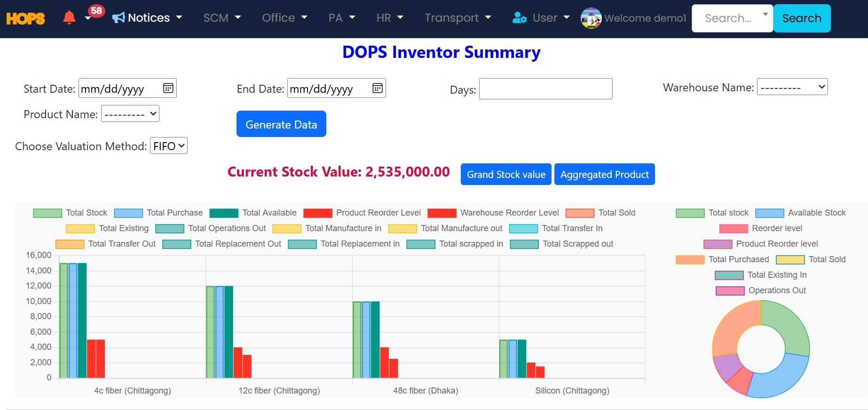Click the HOPS logo

25,18
